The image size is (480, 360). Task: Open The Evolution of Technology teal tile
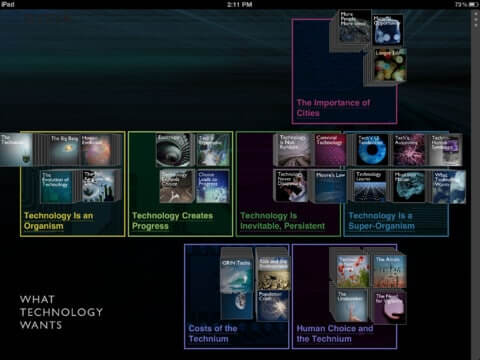[56, 187]
